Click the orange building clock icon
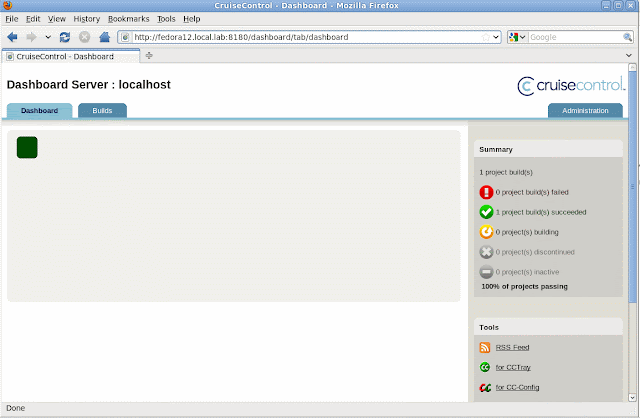Viewport: 640px width, 418px height. tap(486, 232)
